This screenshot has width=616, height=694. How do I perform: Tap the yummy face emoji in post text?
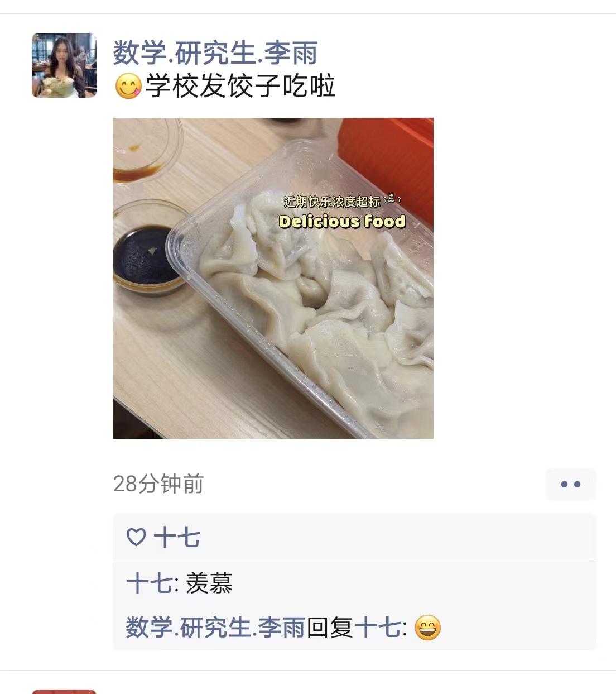(128, 87)
